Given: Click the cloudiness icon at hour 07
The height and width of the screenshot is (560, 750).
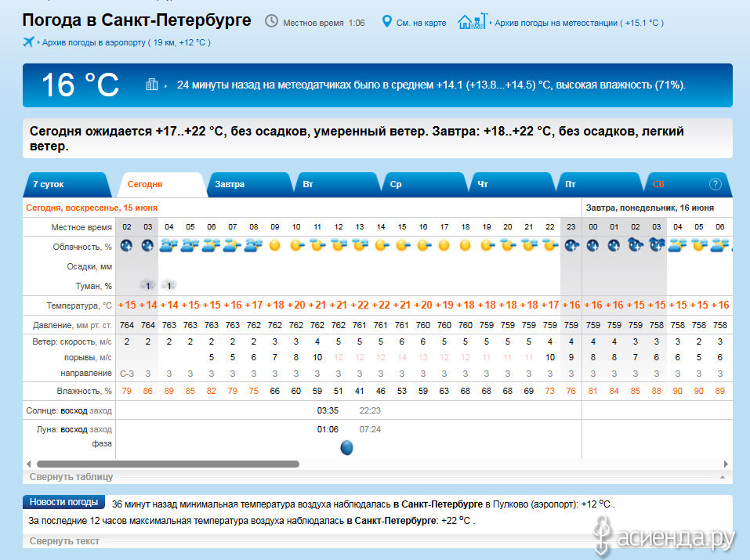Looking at the screenshot, I should coord(233,246).
